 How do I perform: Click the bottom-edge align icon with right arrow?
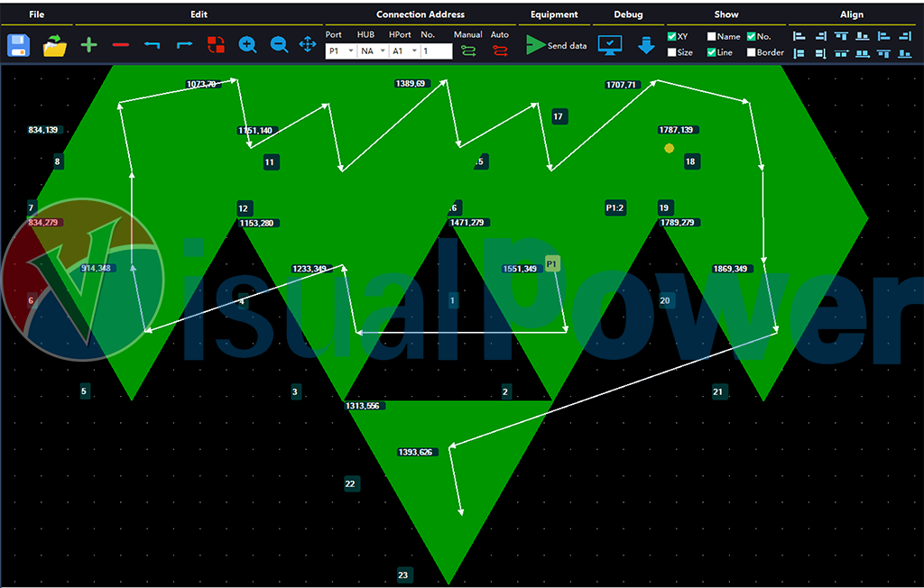863,53
